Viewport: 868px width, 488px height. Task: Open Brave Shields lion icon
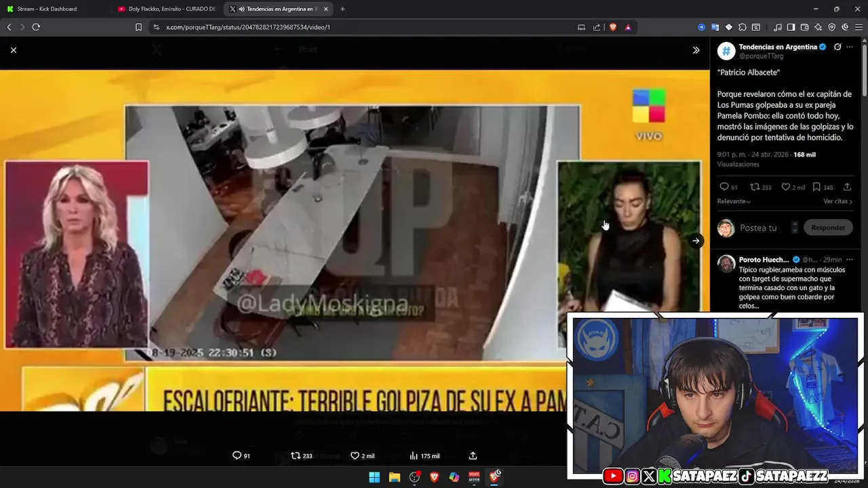613,27
